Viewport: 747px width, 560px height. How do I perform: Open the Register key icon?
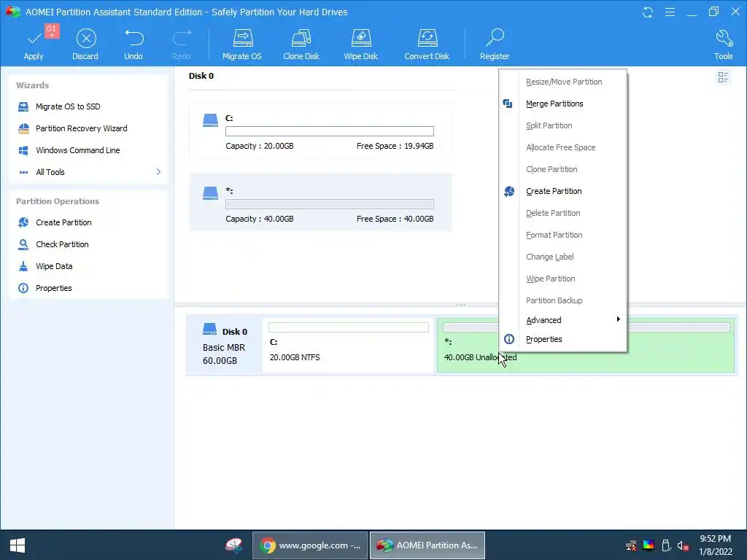(495, 38)
